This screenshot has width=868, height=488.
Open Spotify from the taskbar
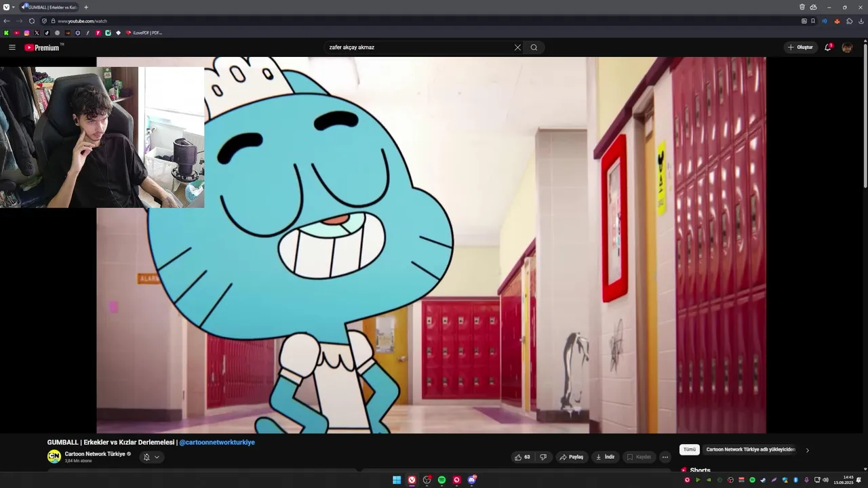tap(441, 480)
